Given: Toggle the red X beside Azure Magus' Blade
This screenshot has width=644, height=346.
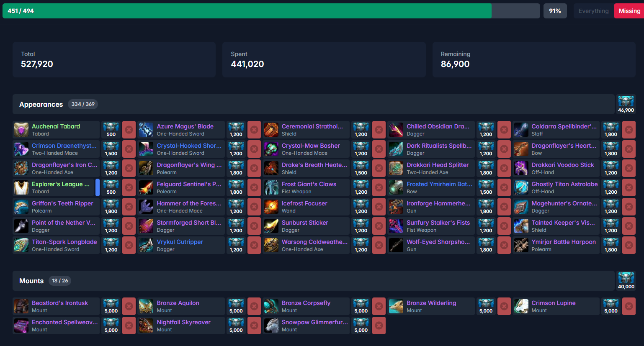Looking at the screenshot, I should pyautogui.click(x=254, y=130).
